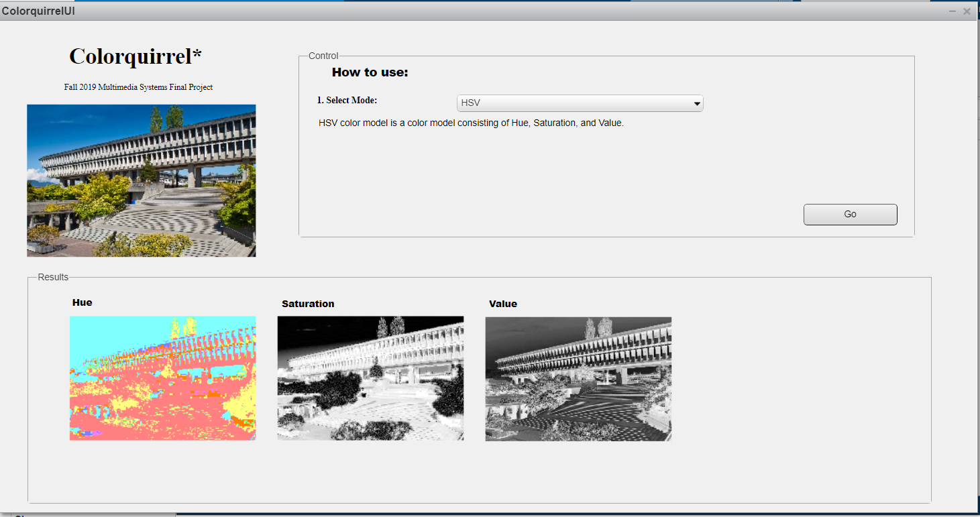Click the original campus photo thumbnail

[x=142, y=180]
